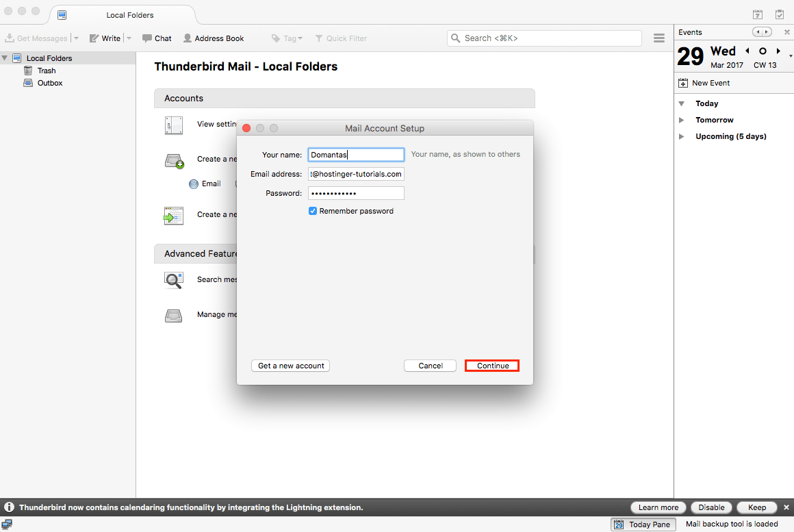Close the Mail Account Setup dialog
This screenshot has height=532, width=794.
(x=246, y=128)
